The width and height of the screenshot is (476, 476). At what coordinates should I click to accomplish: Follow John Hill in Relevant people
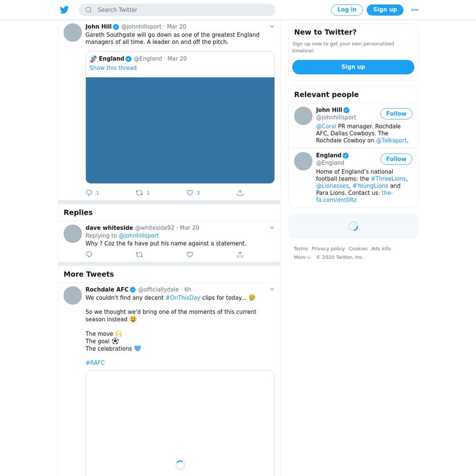click(x=396, y=114)
